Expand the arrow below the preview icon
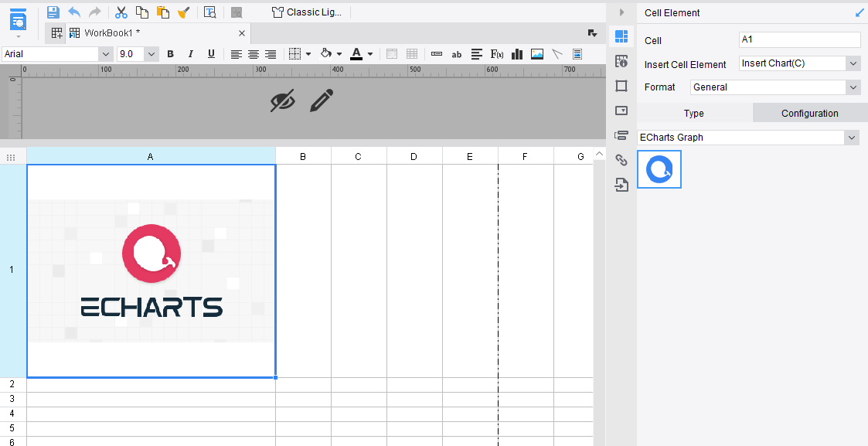Screen dimensions: 868x446 coord(19,37)
